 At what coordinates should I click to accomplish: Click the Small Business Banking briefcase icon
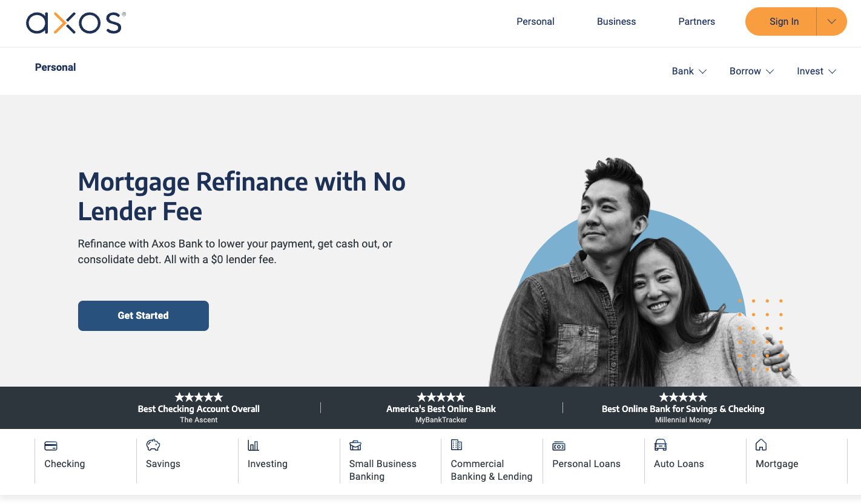(355, 445)
